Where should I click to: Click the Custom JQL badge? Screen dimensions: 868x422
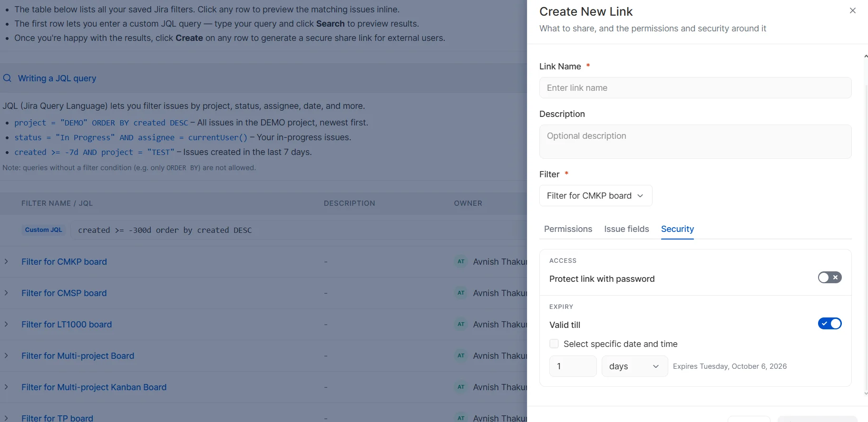pyautogui.click(x=43, y=230)
